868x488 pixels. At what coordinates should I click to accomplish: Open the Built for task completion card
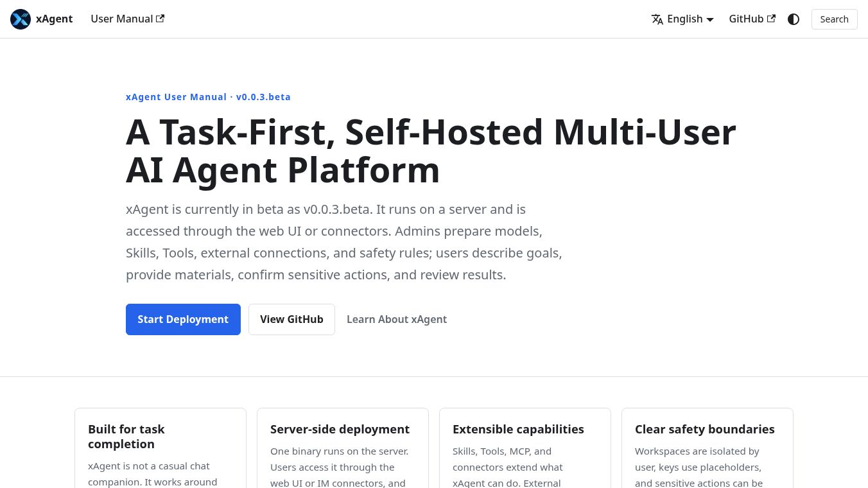tap(161, 448)
